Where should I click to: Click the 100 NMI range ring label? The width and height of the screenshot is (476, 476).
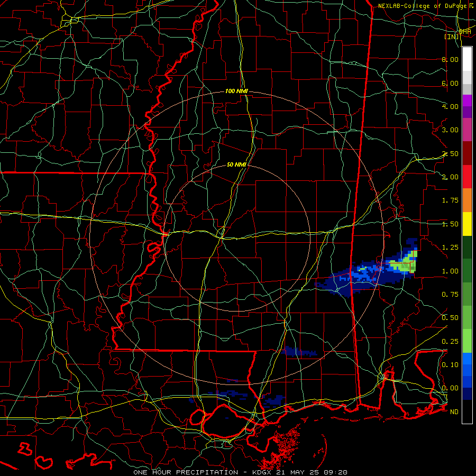236,91
